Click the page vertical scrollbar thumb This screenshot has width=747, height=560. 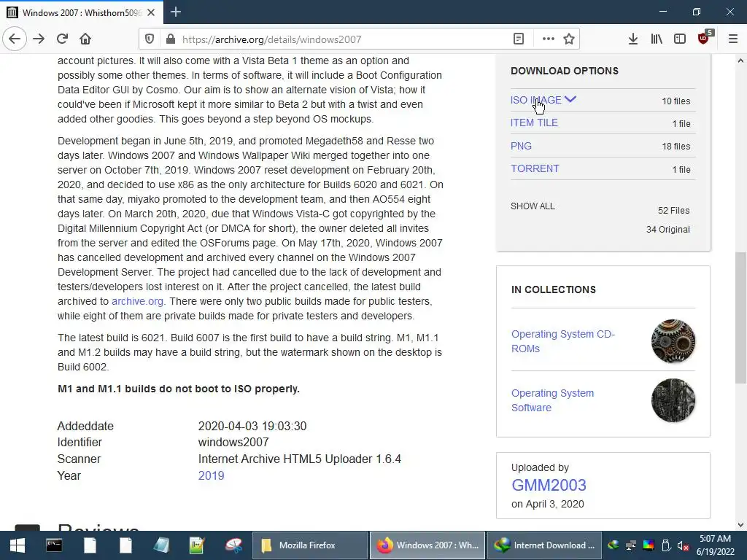[x=740, y=318]
